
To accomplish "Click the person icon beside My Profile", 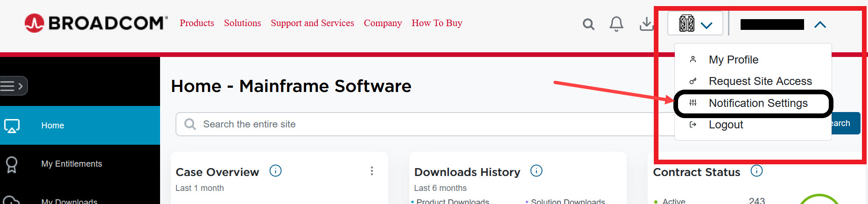I will (693, 59).
